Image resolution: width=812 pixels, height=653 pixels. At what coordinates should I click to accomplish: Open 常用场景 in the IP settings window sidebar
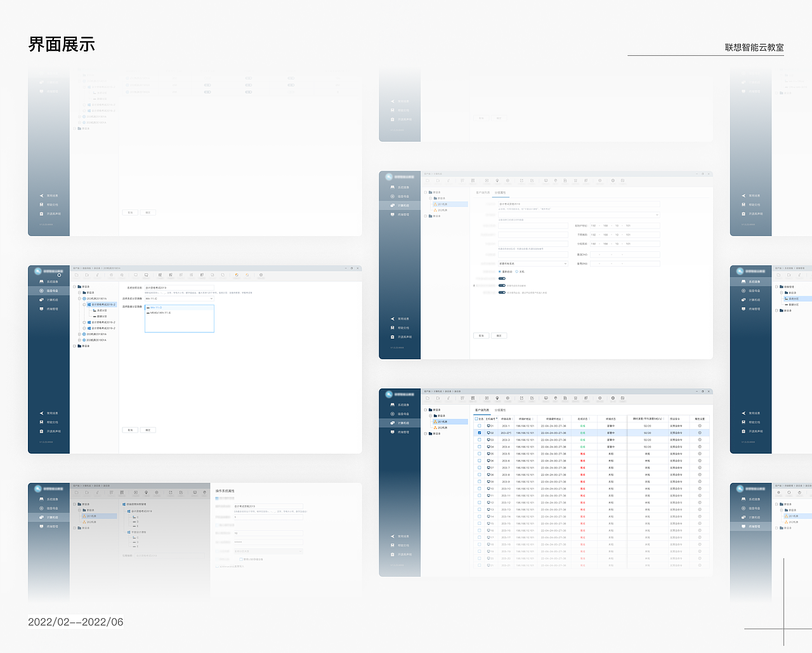pos(400,319)
